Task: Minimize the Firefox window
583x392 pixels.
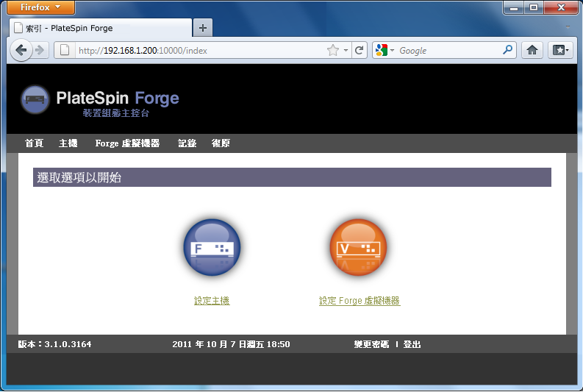Action: point(514,7)
